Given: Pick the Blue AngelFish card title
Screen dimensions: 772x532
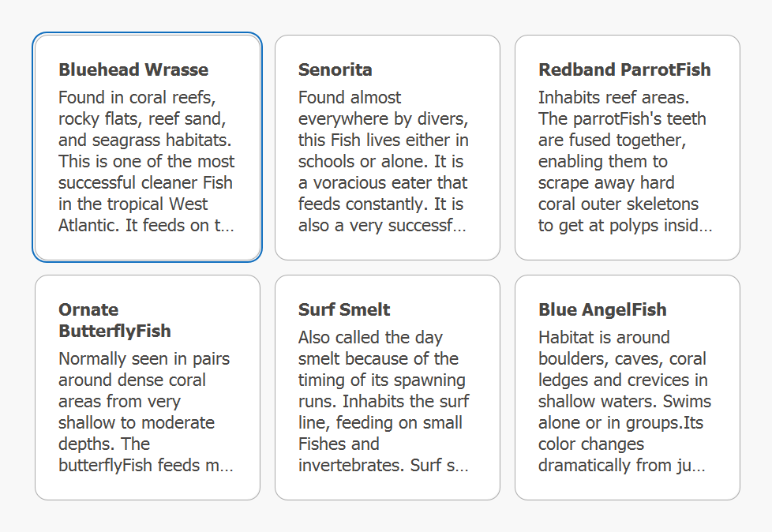Looking at the screenshot, I should tap(602, 309).
